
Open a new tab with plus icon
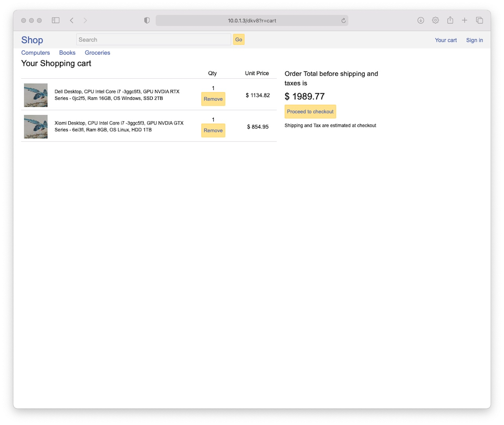[465, 20]
